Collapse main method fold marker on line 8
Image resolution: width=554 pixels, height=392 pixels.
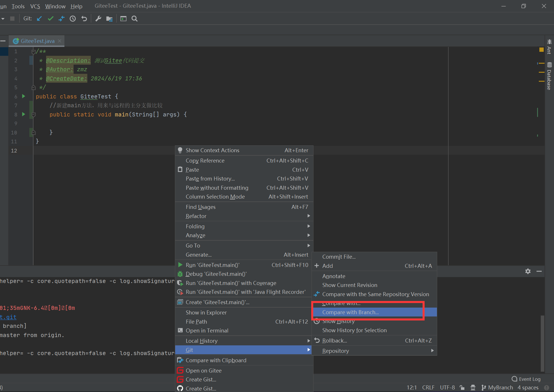(33, 114)
